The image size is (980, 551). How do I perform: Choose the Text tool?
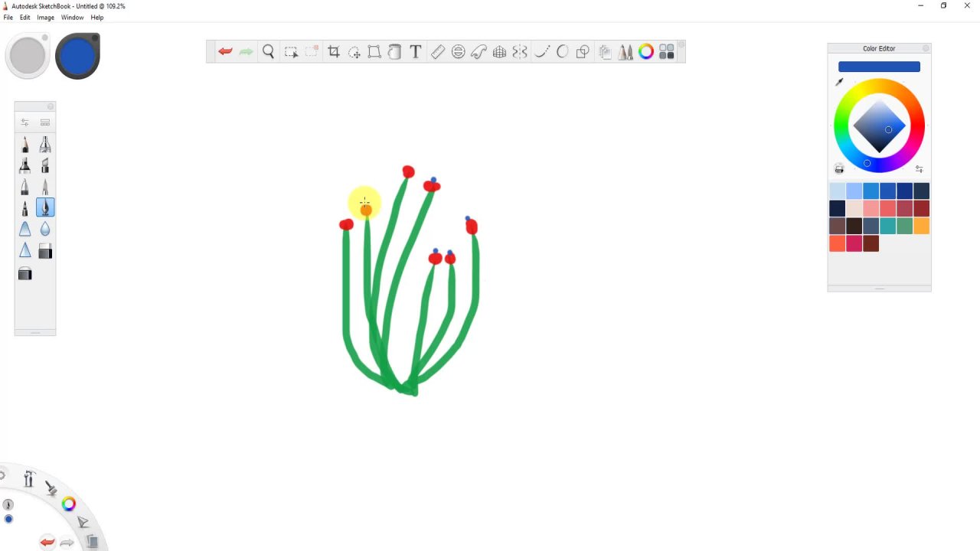tap(415, 52)
